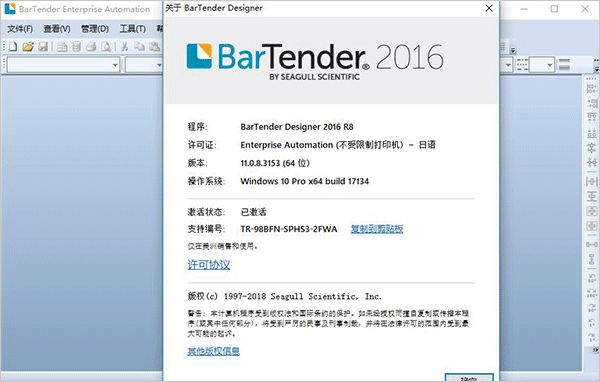600x382 pixels.
Task: Open dropdown arrow beside the dialog's right edge
Action: (x=508, y=65)
